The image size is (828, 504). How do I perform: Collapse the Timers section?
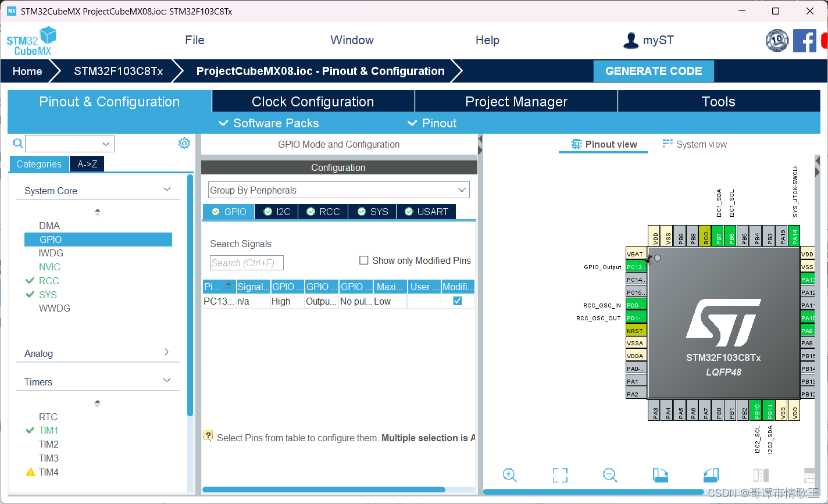click(167, 381)
